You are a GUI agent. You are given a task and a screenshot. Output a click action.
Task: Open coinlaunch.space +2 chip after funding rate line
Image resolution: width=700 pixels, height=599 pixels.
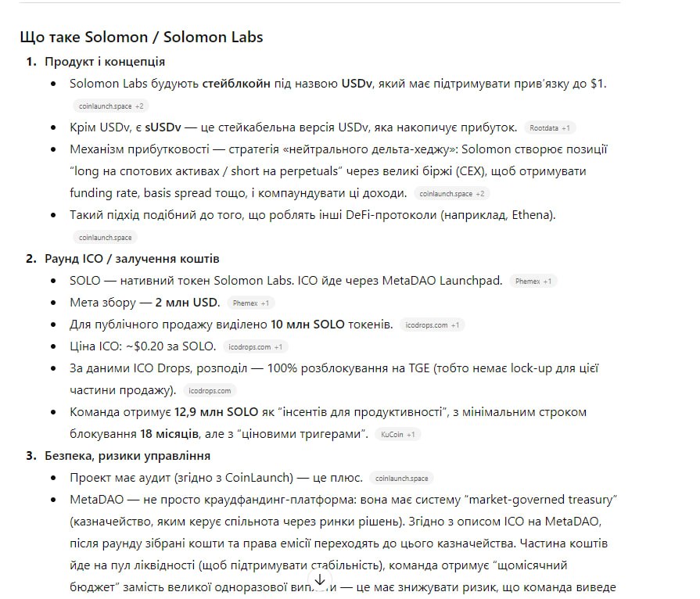point(452,194)
